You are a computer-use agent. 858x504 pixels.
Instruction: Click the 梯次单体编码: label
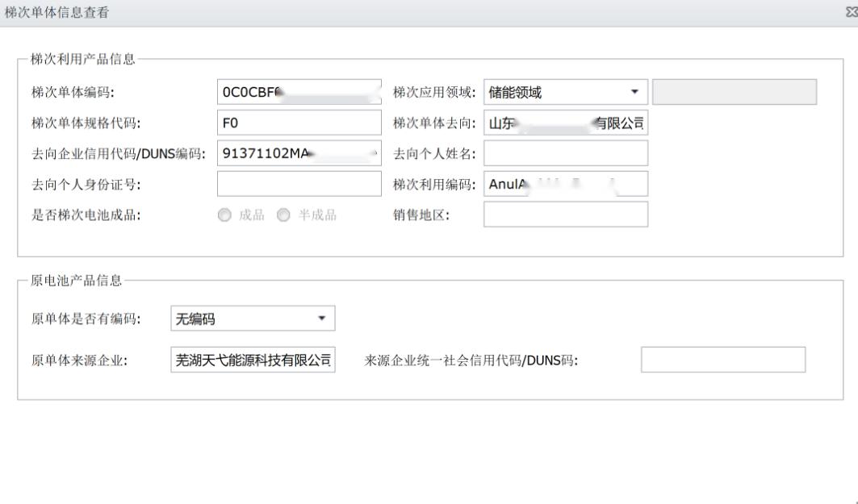point(73,93)
